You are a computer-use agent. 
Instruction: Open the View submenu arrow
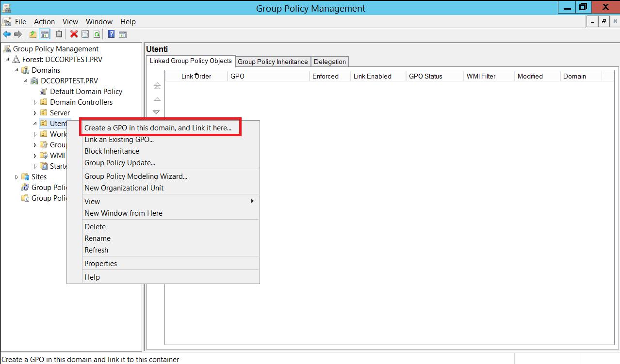pos(252,201)
